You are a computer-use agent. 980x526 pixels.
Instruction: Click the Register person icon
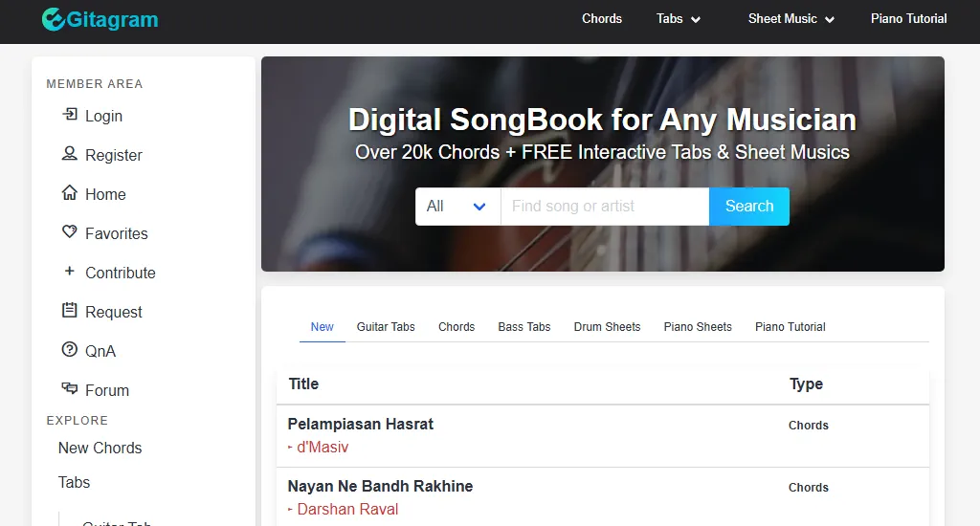(69, 154)
